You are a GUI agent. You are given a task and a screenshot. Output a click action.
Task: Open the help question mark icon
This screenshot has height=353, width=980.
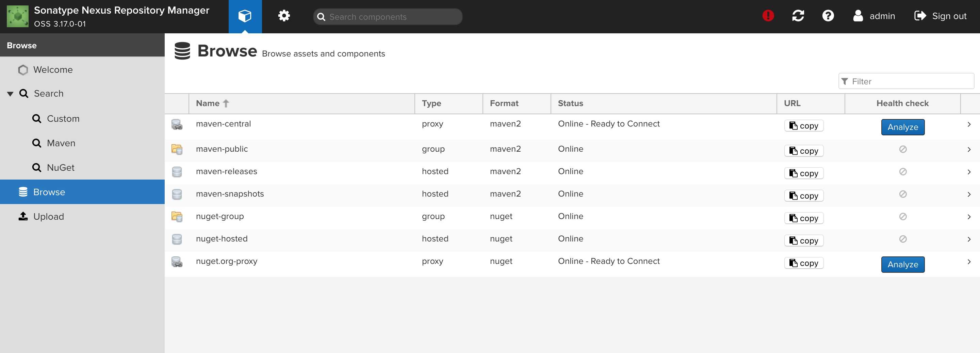(828, 16)
